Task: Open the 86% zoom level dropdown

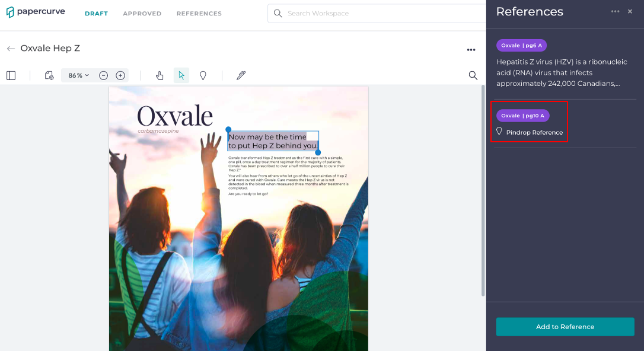Action: pos(78,75)
